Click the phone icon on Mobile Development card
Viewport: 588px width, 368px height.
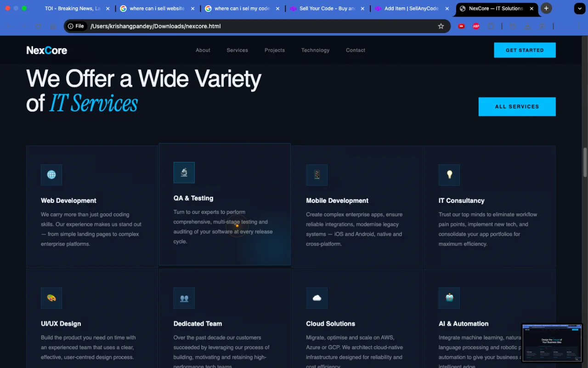317,175
